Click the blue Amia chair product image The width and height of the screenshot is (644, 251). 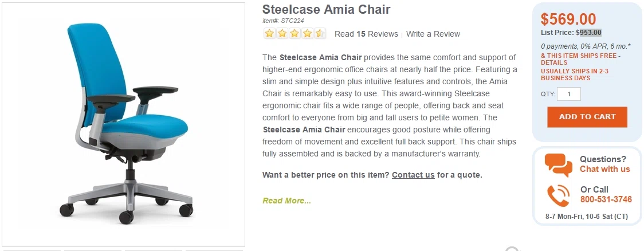coord(124,124)
